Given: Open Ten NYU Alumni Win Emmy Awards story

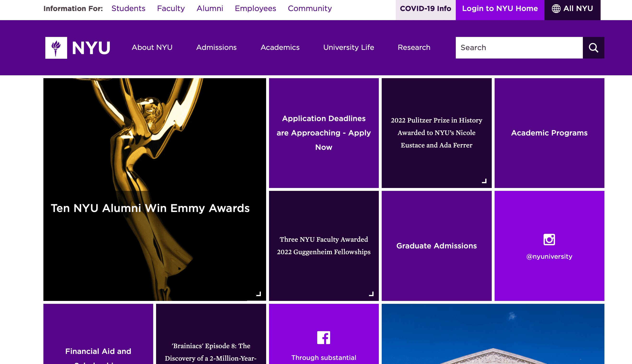Looking at the screenshot, I should click(x=154, y=189).
